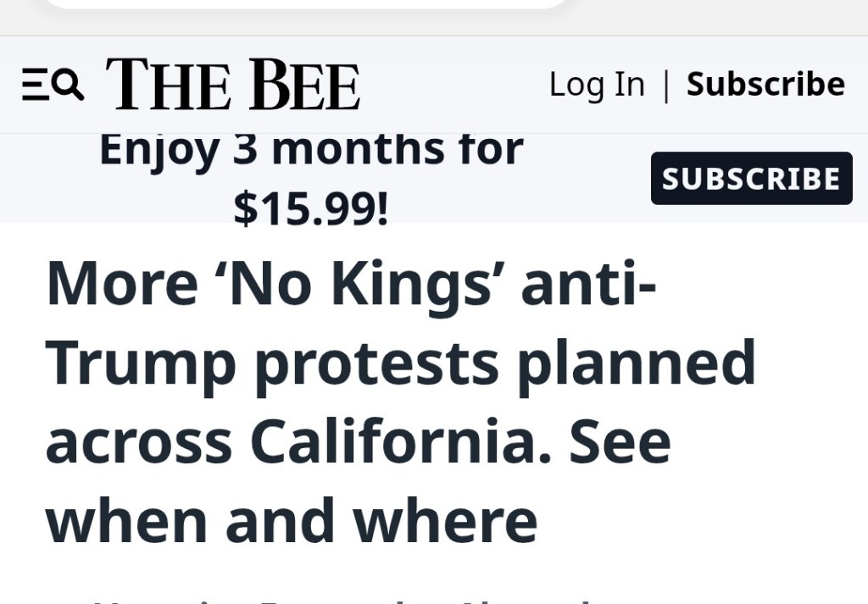This screenshot has height=604, width=868.
Task: Click the $15.99 price text
Action: [311, 208]
